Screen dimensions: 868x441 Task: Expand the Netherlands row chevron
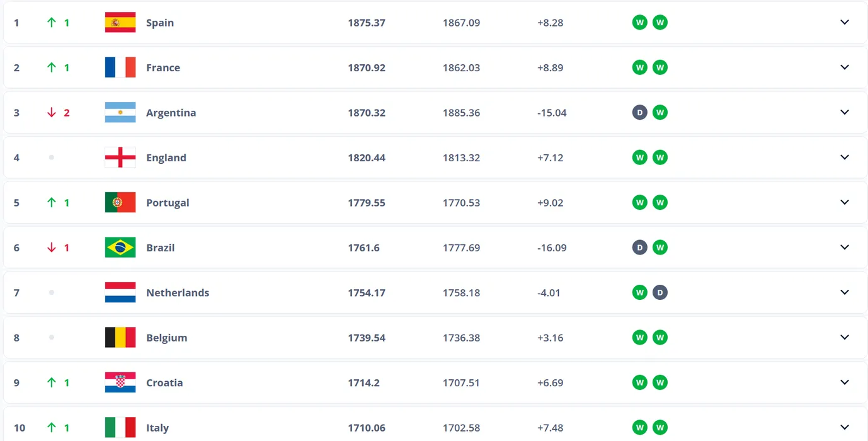845,293
